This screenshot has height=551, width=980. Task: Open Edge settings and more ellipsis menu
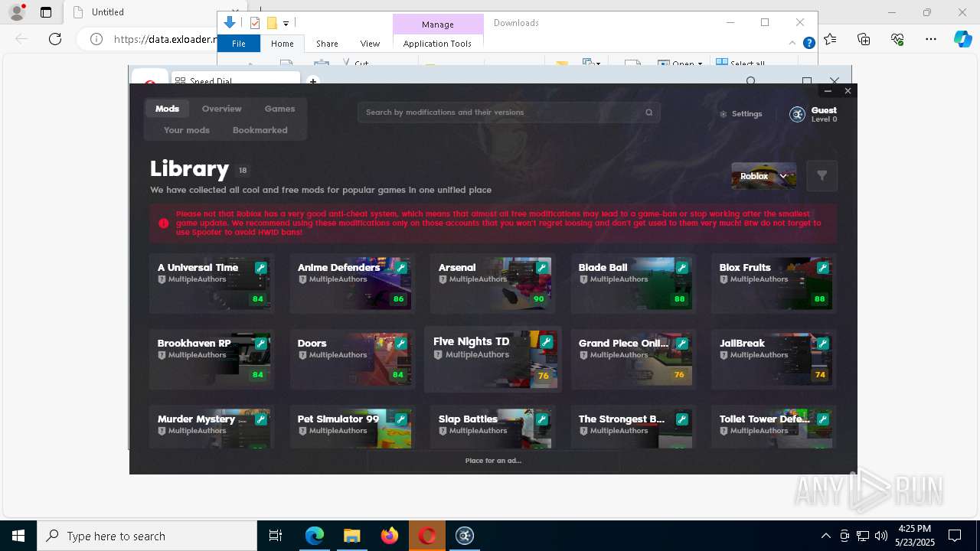click(x=931, y=39)
